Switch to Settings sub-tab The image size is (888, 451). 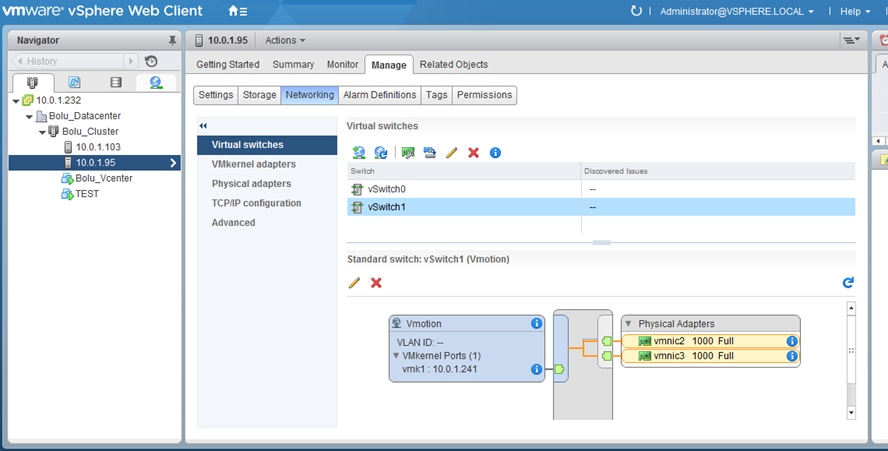(216, 95)
